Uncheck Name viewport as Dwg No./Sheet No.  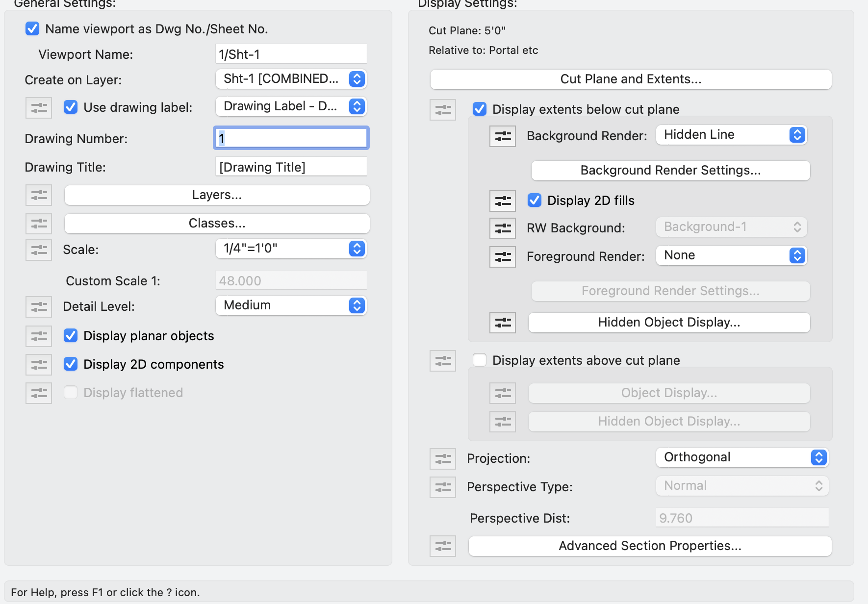pyautogui.click(x=32, y=29)
